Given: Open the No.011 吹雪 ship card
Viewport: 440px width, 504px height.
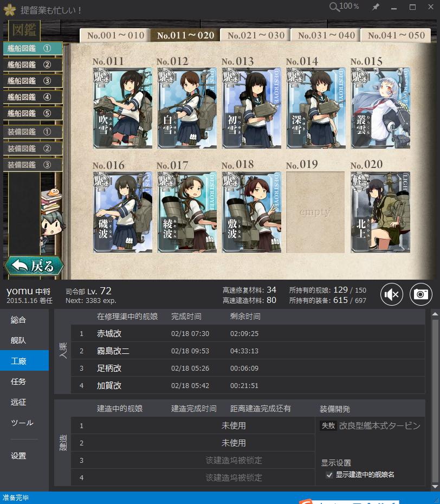Looking at the screenshot, I should click(x=122, y=108).
